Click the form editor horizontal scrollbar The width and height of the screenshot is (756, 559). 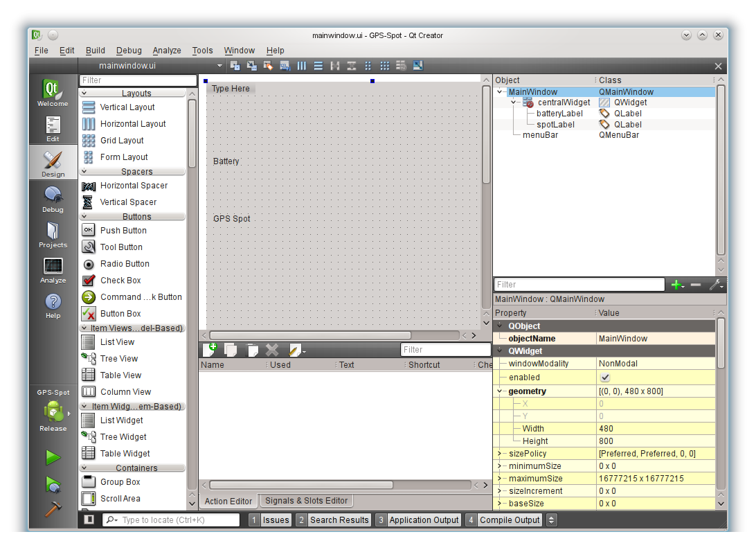point(309,335)
